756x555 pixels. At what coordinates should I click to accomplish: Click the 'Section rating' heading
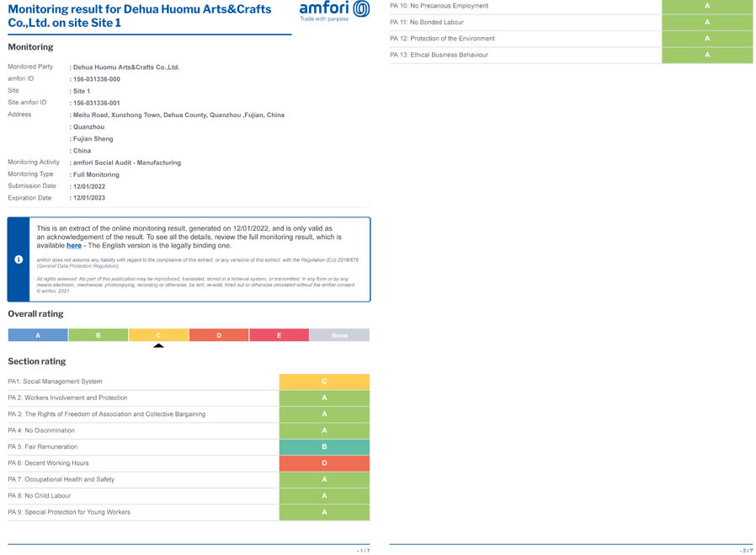point(37,361)
